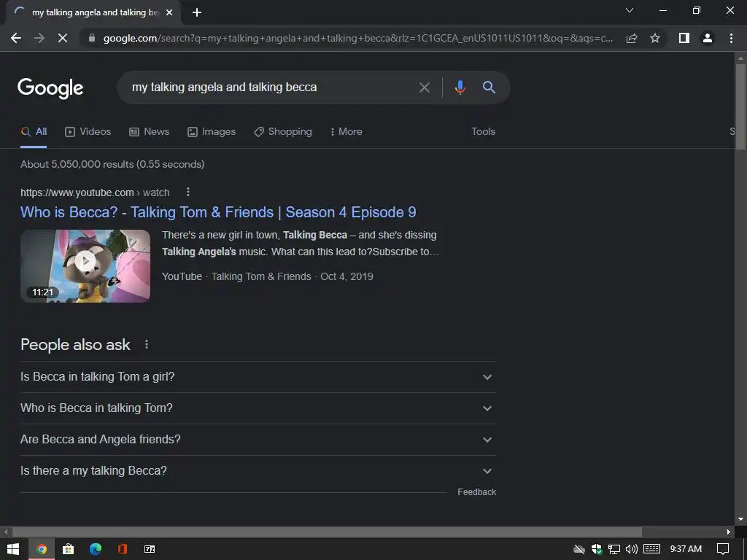Go back with the browser back arrow
The width and height of the screenshot is (747, 560).
pyautogui.click(x=16, y=38)
